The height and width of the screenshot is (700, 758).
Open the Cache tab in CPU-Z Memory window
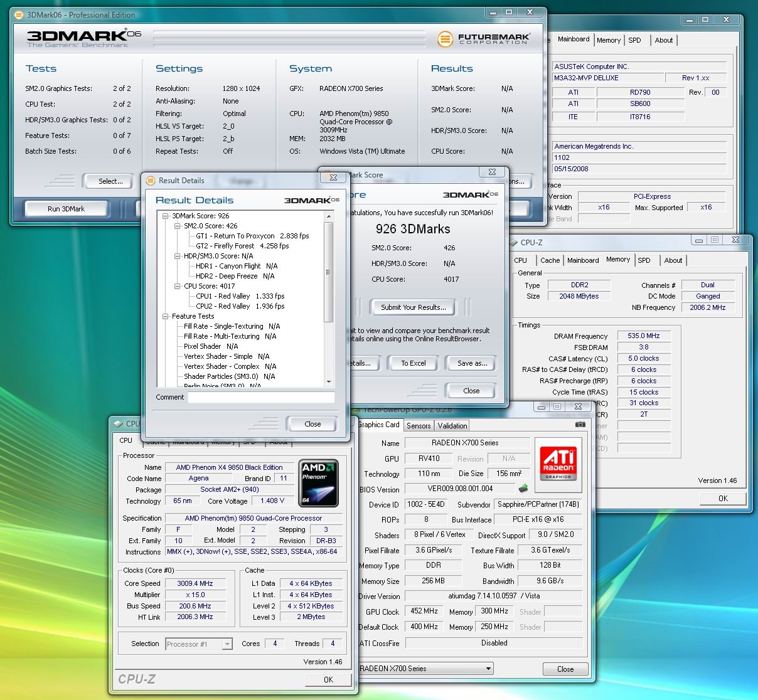(550, 260)
